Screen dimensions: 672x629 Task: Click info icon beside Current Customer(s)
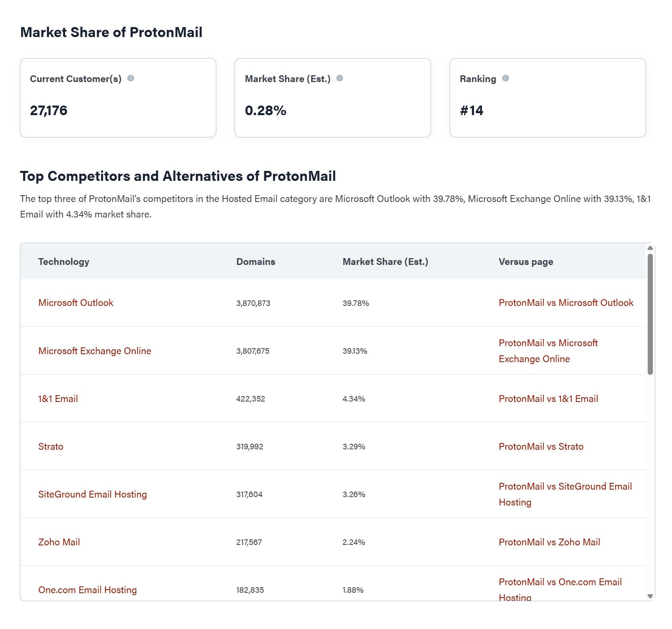131,78
